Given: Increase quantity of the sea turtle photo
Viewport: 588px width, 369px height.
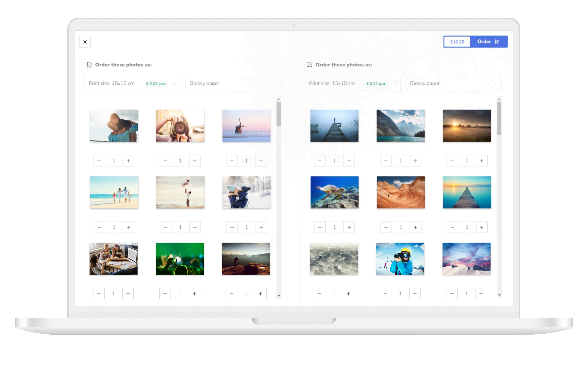Looking at the screenshot, I should pyautogui.click(x=349, y=227).
